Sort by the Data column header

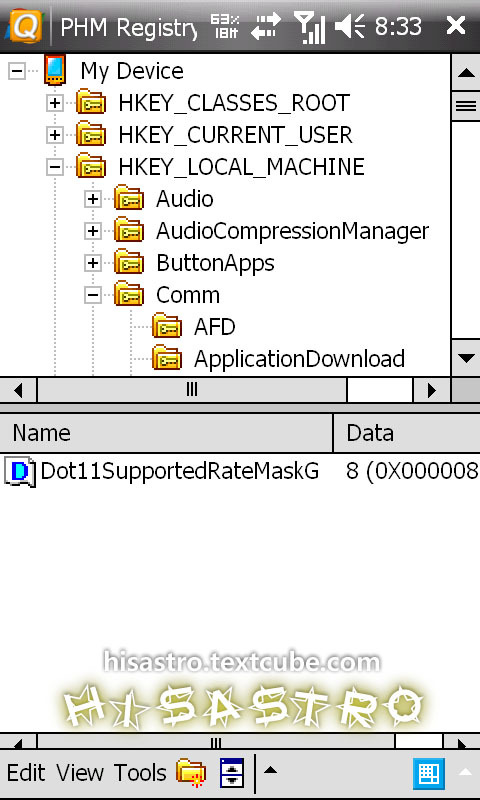[407, 433]
